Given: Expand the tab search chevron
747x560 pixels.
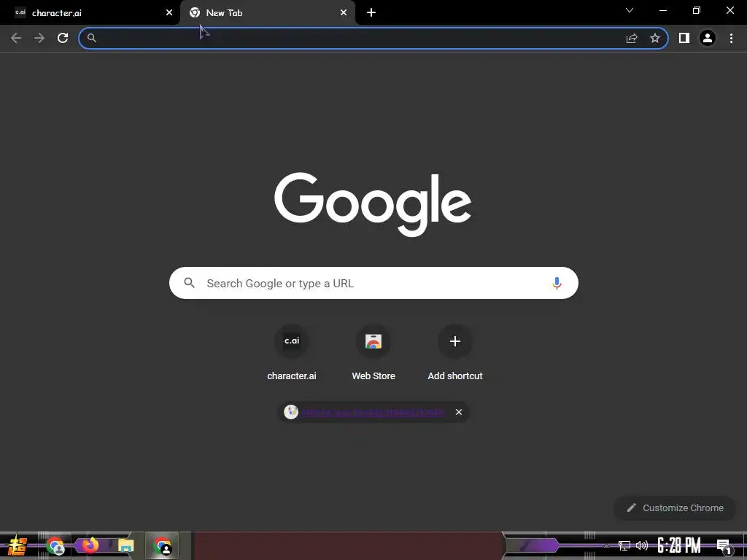Looking at the screenshot, I should [630, 10].
